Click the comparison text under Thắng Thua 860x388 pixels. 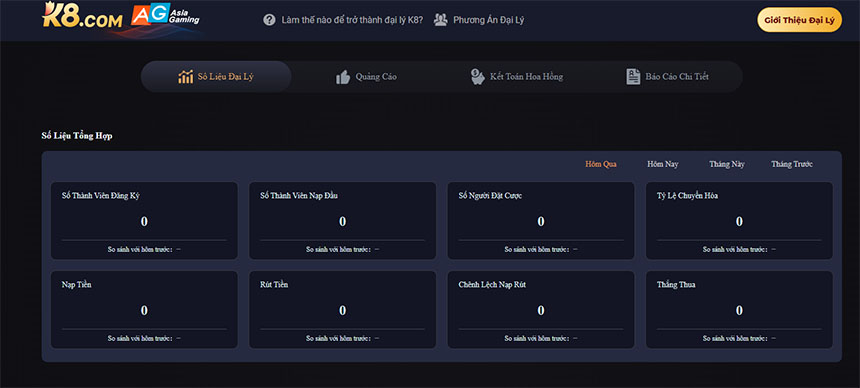739,338
